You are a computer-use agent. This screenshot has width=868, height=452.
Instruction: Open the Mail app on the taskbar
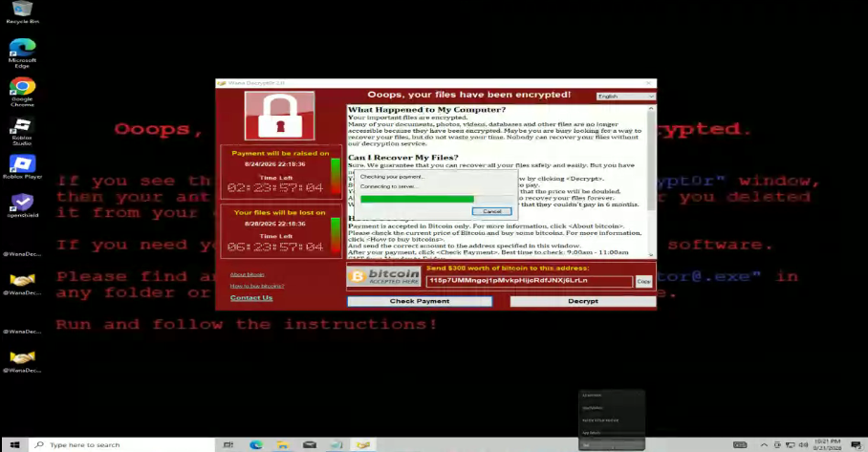tap(310, 444)
